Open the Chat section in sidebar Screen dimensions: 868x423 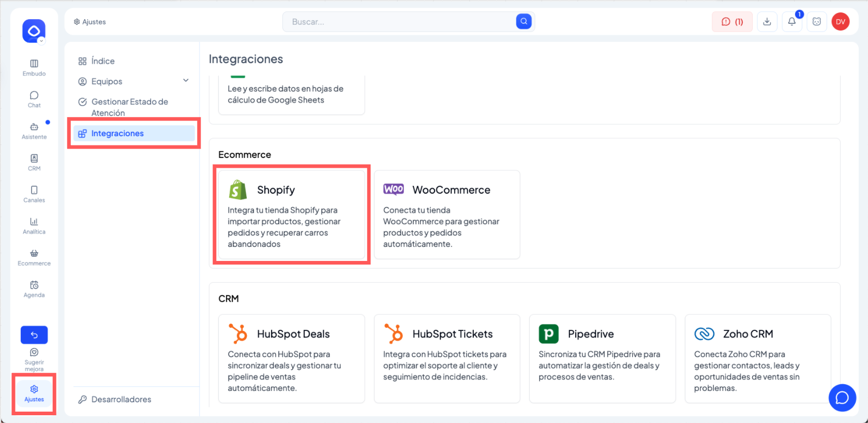(x=34, y=95)
